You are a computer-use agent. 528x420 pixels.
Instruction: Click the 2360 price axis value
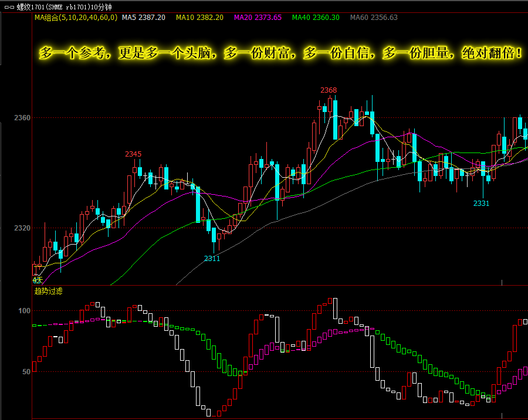(x=22, y=118)
